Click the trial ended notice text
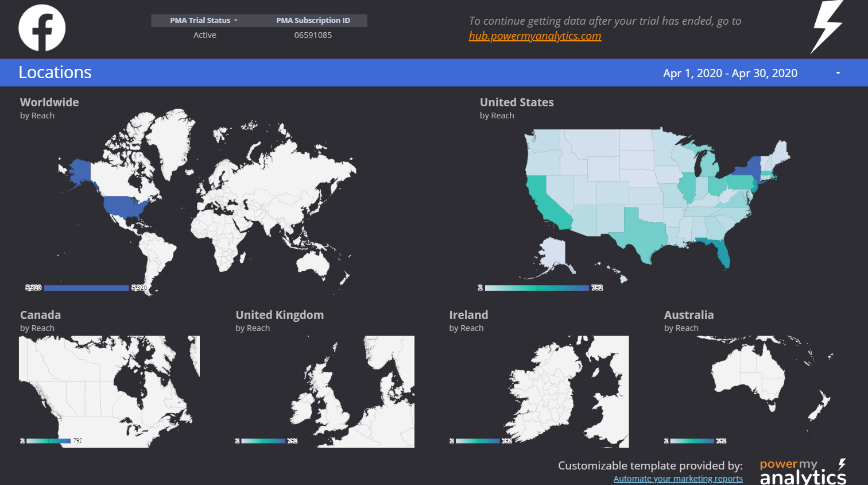This screenshot has height=485, width=868. pyautogui.click(x=605, y=21)
